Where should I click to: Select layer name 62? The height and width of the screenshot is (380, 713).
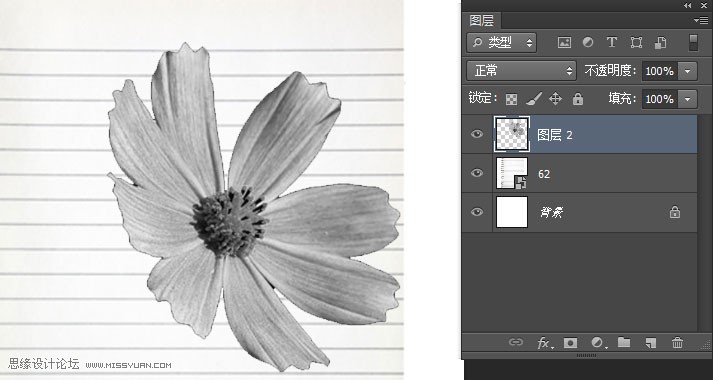544,174
